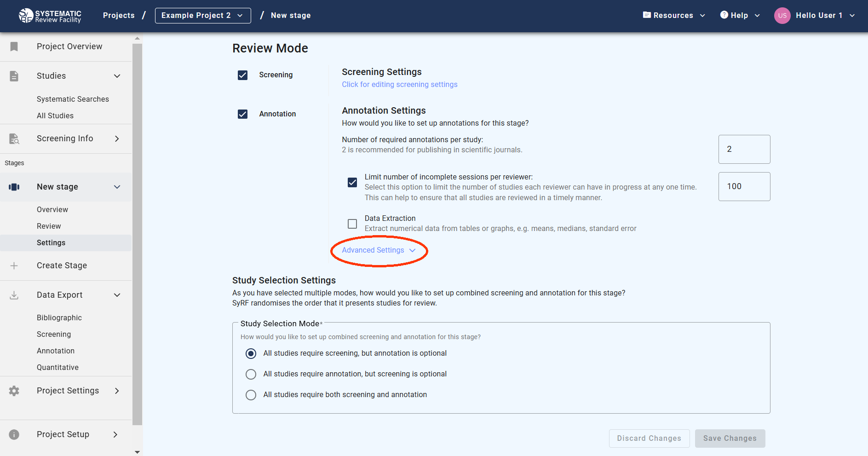Open the Projects breadcrumb menu
This screenshot has height=456, width=868.
pyautogui.click(x=118, y=15)
